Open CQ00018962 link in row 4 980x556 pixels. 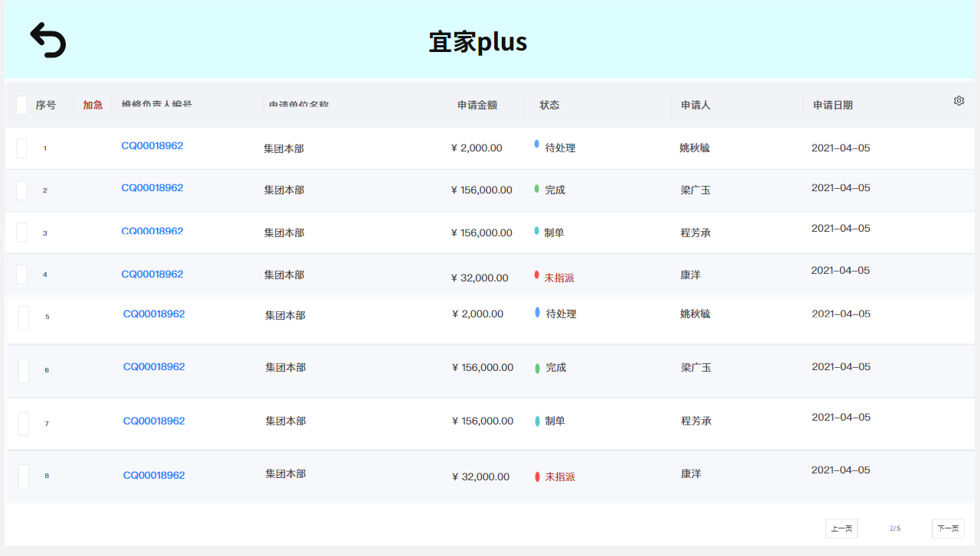pos(152,274)
